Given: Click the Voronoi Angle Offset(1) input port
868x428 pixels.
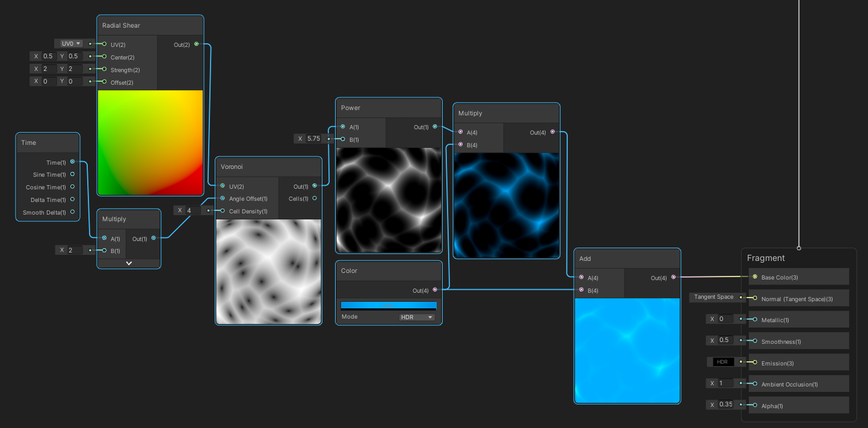Looking at the screenshot, I should tap(223, 198).
